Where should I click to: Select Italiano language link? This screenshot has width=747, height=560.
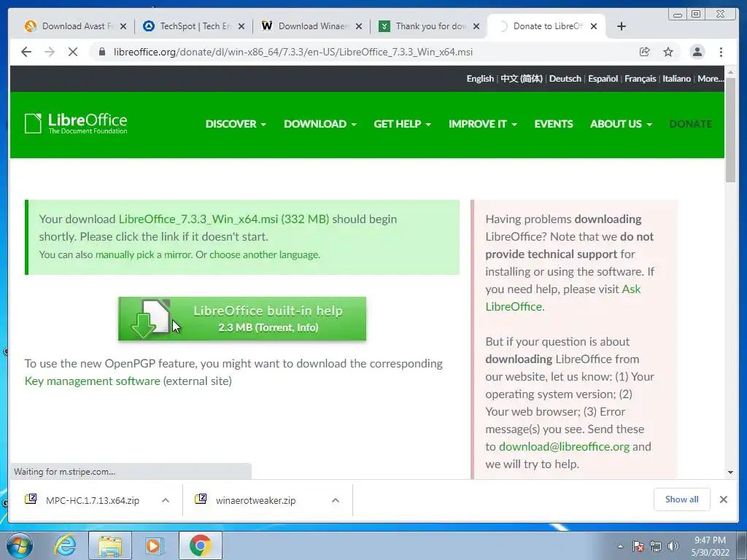tap(676, 79)
